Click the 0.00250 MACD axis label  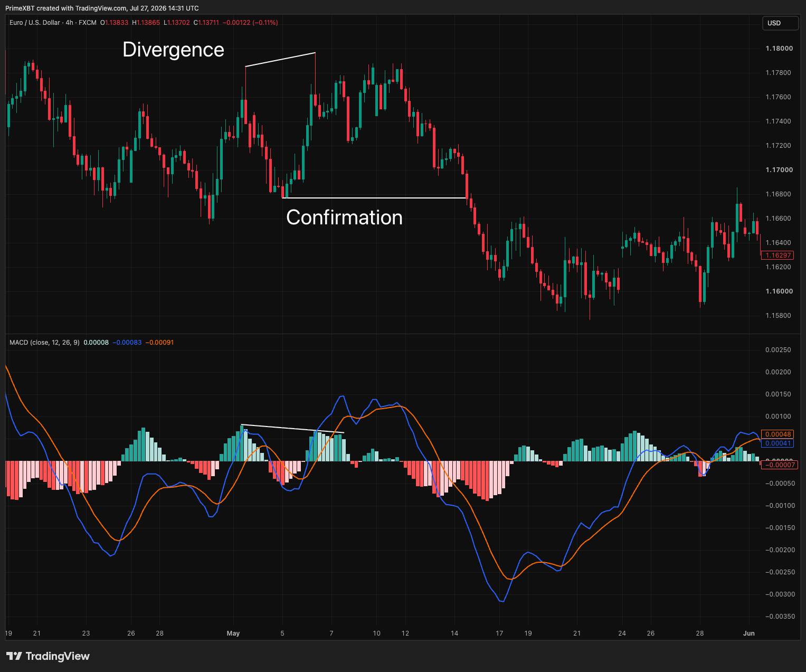779,350
